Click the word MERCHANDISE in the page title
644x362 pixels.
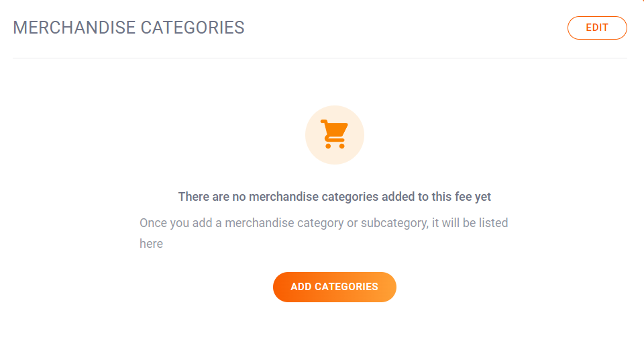[74, 28]
